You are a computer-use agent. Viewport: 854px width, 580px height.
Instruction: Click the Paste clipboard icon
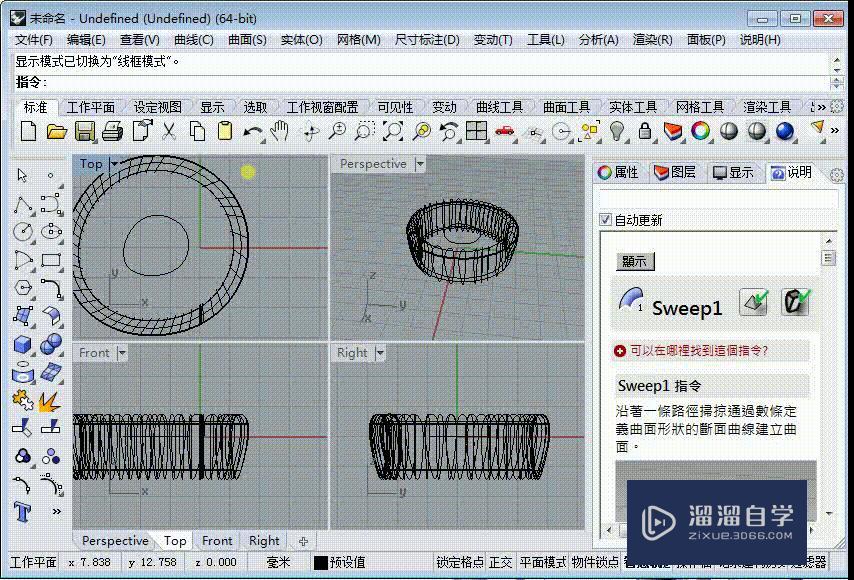point(225,131)
